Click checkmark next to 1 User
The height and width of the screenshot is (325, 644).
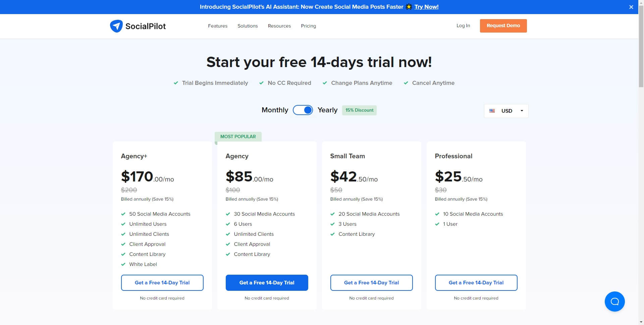[437, 224]
